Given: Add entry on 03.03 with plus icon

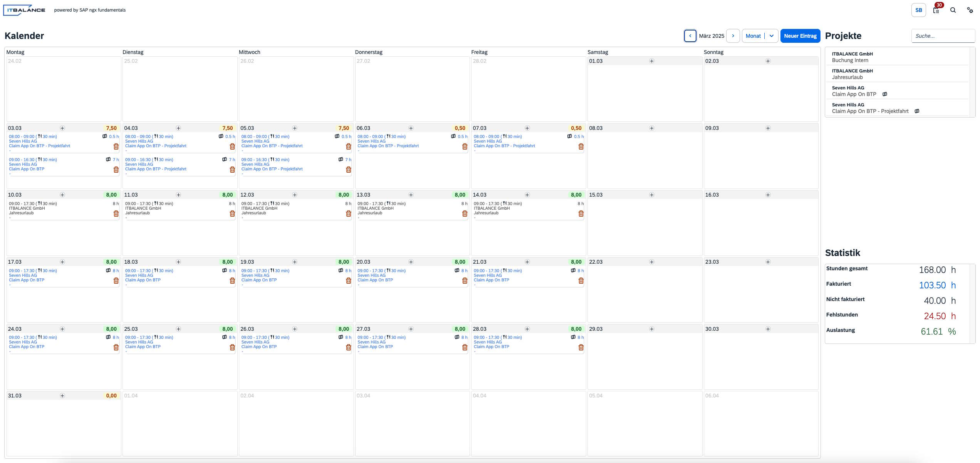Looking at the screenshot, I should [x=62, y=128].
